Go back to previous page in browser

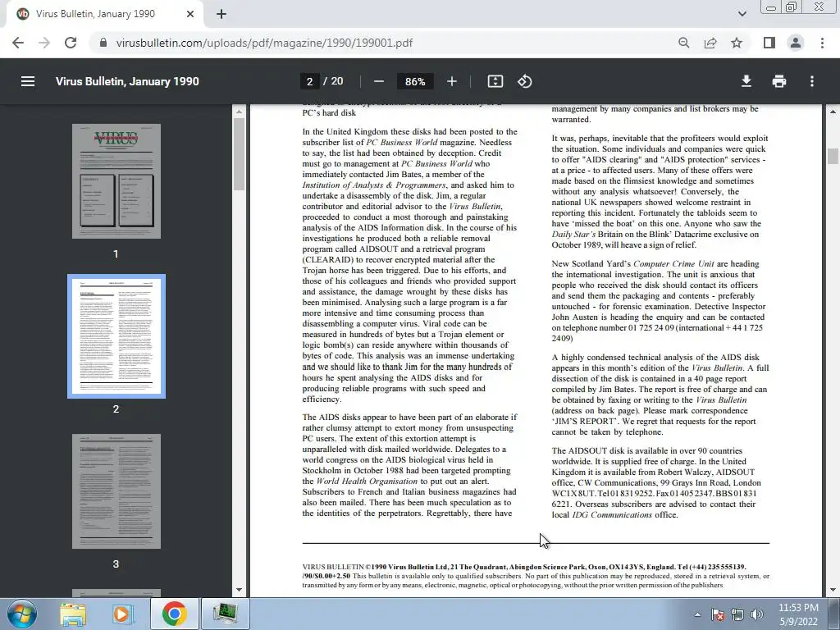18,43
